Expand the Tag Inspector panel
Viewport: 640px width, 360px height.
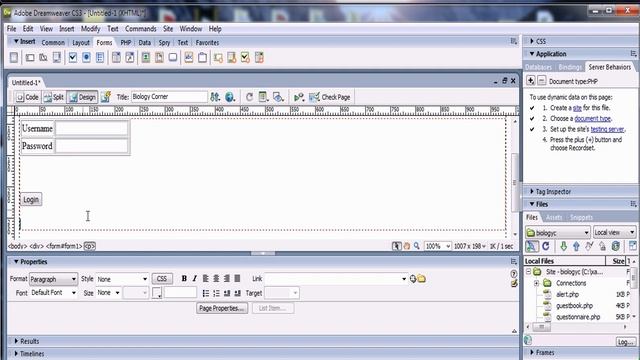(532, 191)
